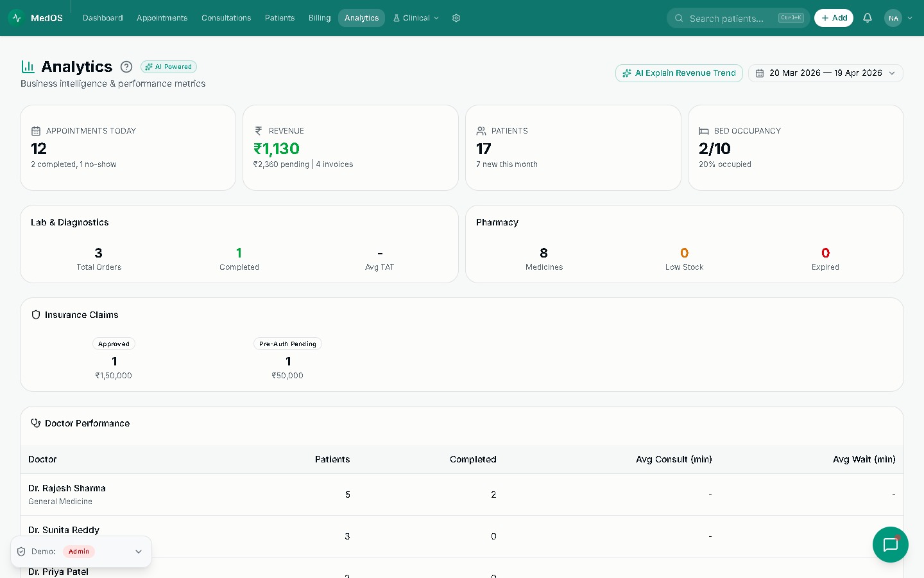Click the Patients column header
This screenshot has width=924, height=578.
332,459
